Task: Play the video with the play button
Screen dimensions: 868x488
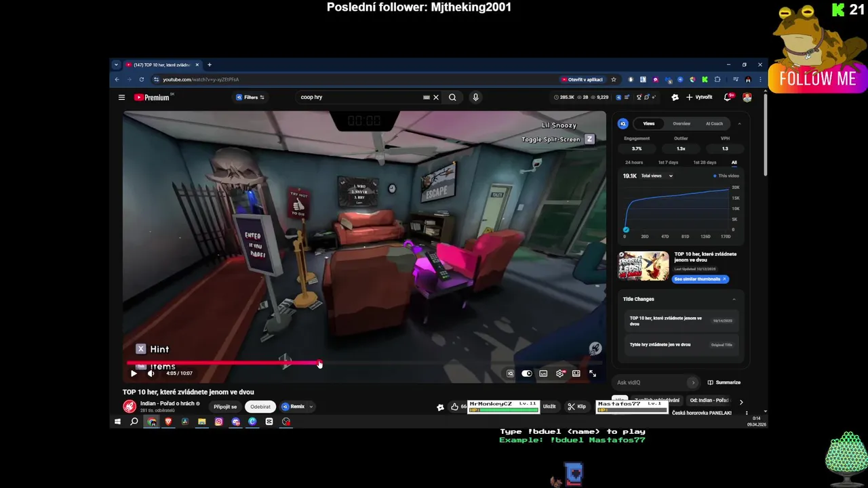Action: [x=134, y=373]
